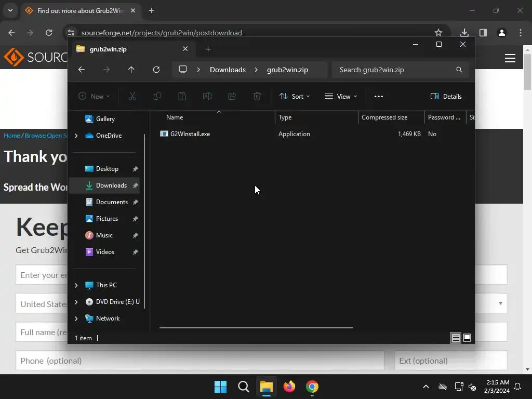
Task: Click the search magnifier in Explorer search box
Action: (459, 70)
